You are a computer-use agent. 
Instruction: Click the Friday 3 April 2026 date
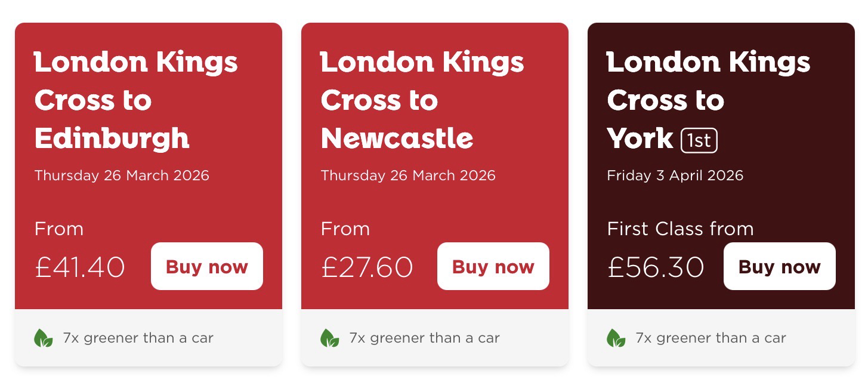coord(675,175)
